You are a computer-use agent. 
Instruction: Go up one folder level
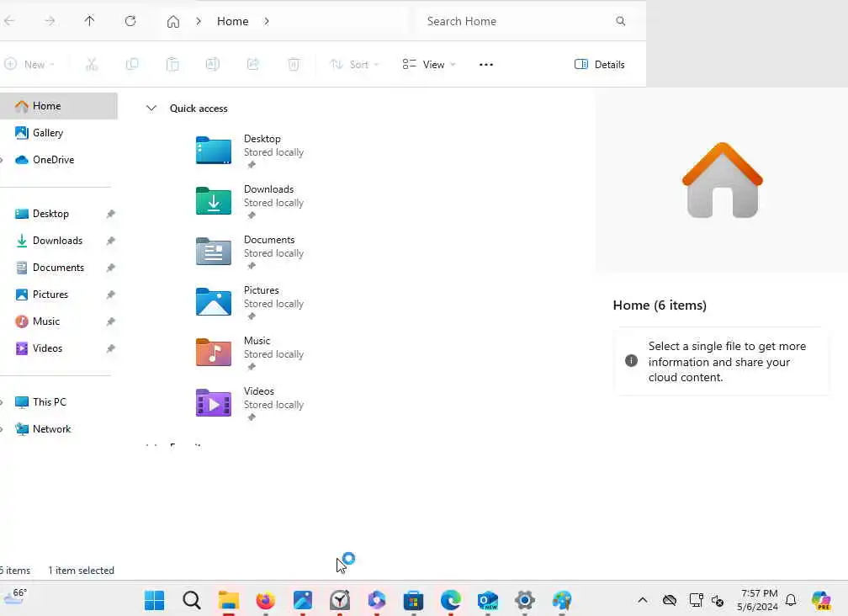click(x=90, y=21)
